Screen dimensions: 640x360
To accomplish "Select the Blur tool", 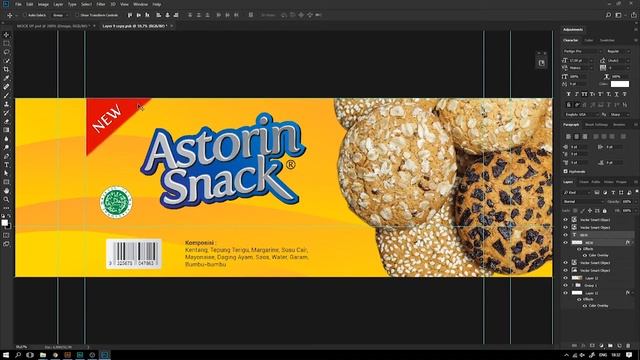I will [6, 139].
